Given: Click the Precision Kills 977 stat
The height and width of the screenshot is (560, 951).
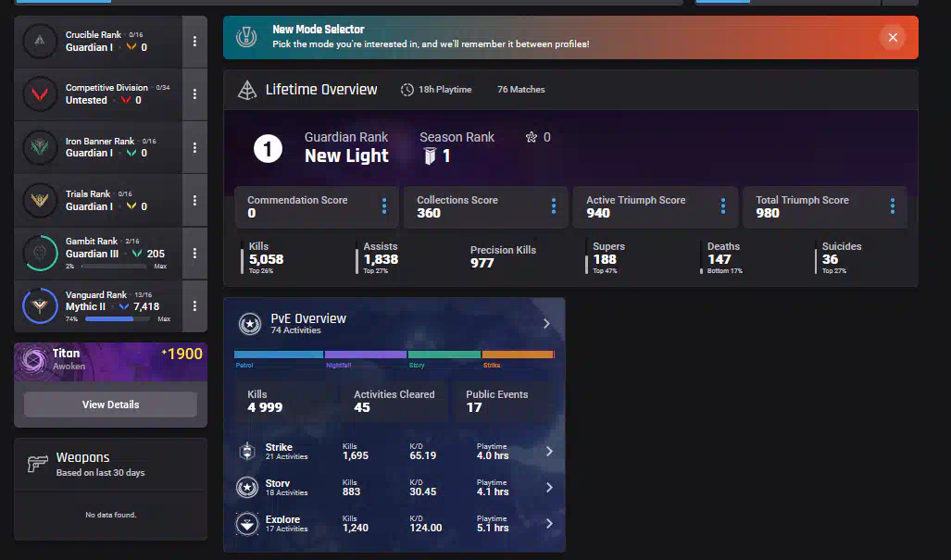Looking at the screenshot, I should click(503, 256).
